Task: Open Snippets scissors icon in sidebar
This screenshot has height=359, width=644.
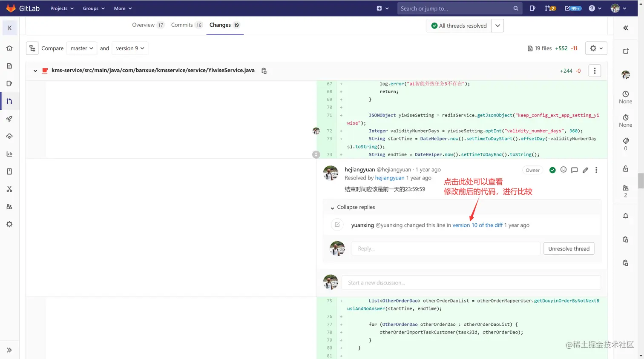Action: click(x=9, y=189)
